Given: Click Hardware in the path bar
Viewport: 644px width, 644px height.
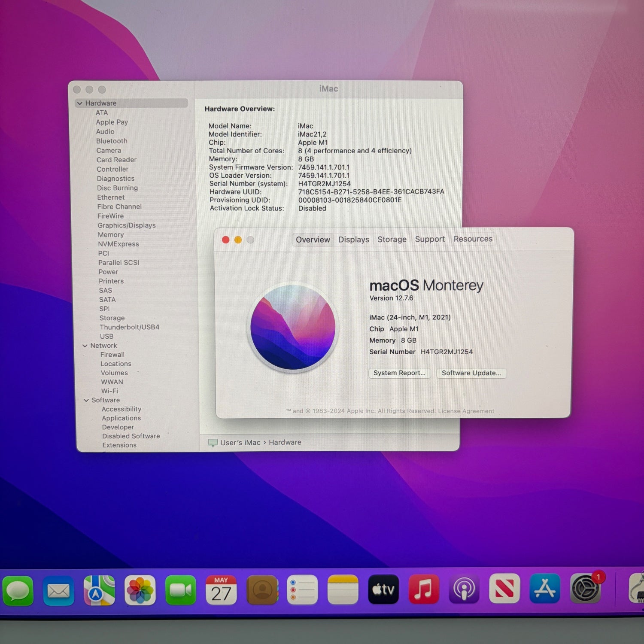Looking at the screenshot, I should tap(285, 443).
